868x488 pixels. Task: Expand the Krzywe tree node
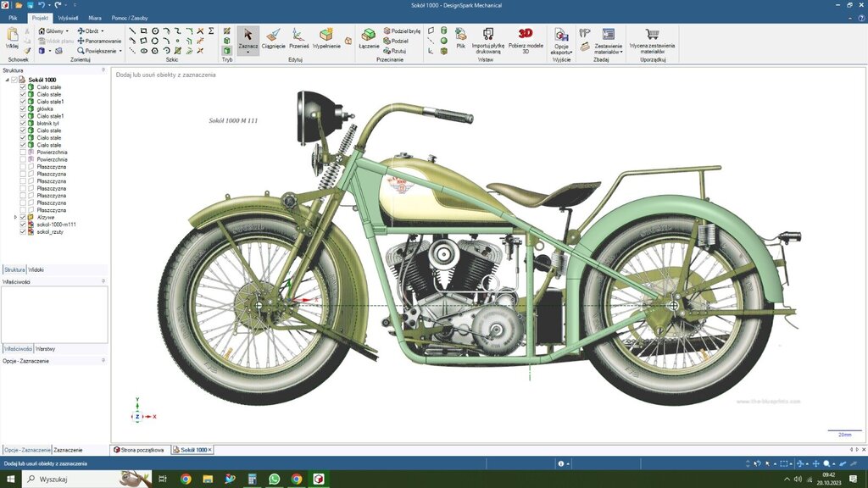(15, 217)
